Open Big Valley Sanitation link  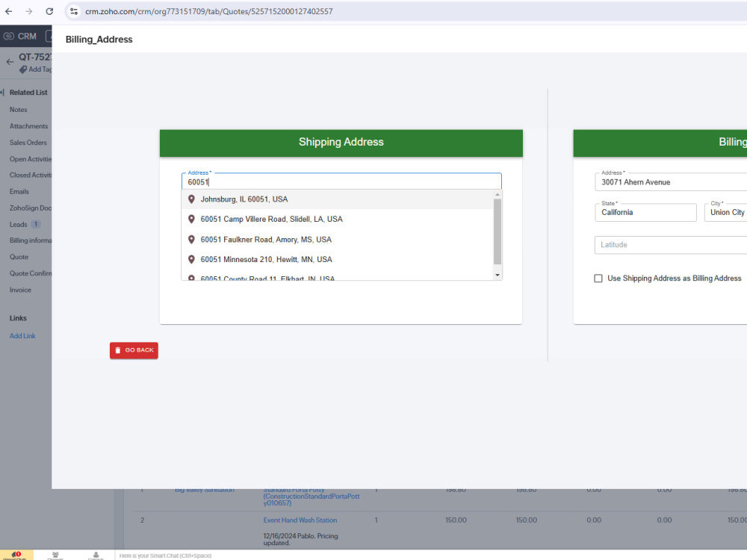click(205, 491)
